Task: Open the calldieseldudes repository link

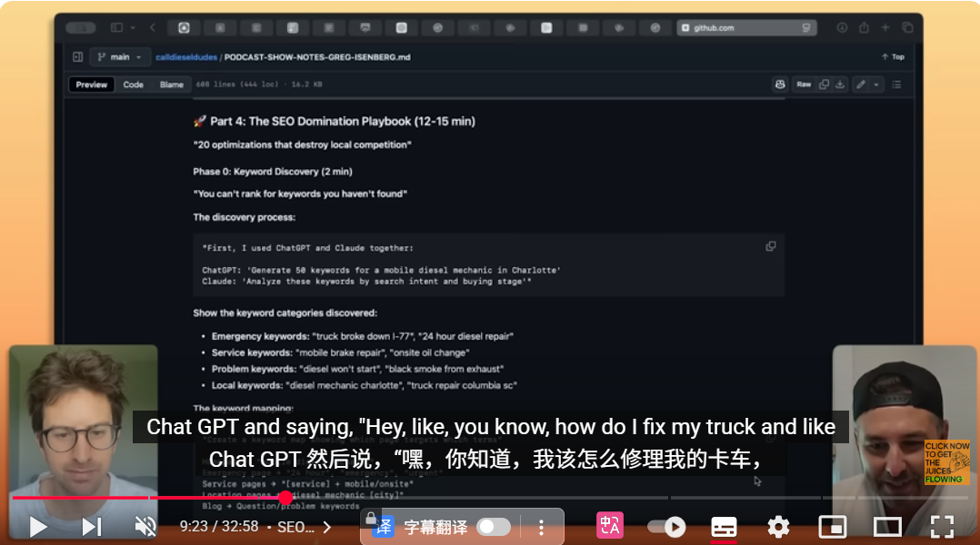Action: [x=186, y=57]
